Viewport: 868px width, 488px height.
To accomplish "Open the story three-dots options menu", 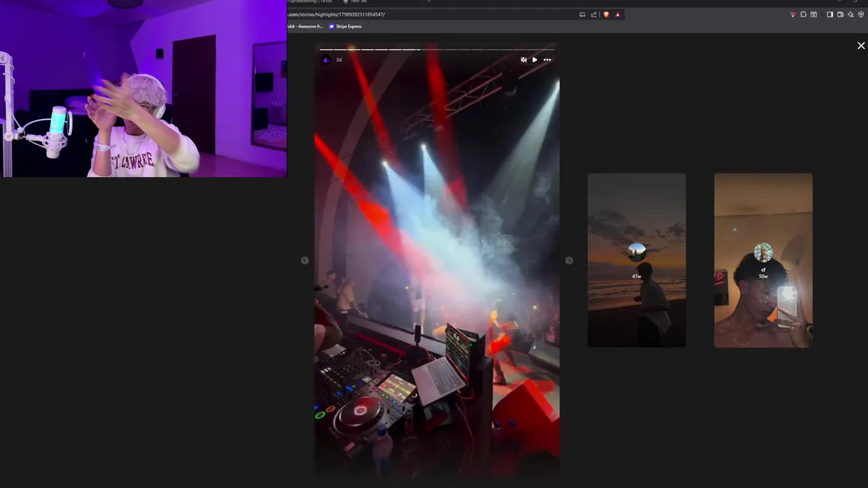I will tap(547, 60).
